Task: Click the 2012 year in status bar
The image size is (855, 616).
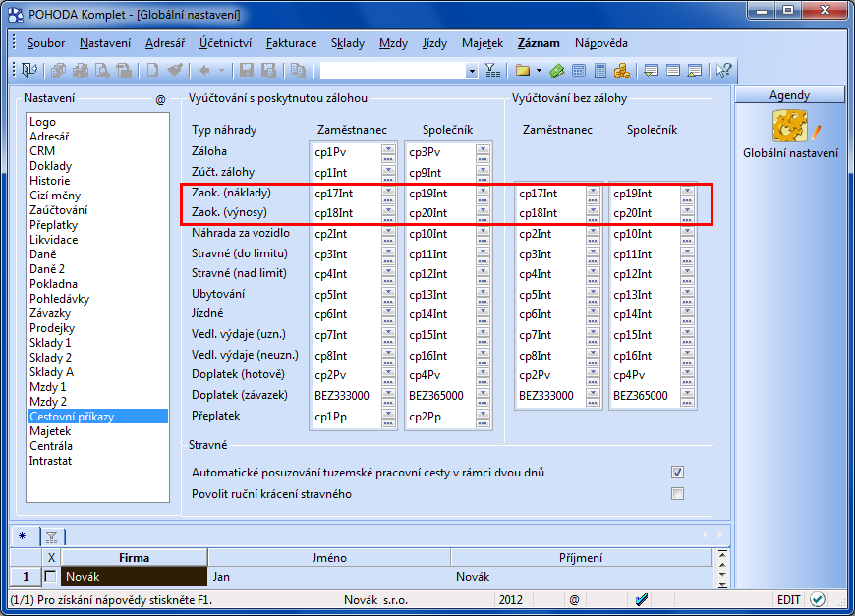Action: [x=510, y=599]
